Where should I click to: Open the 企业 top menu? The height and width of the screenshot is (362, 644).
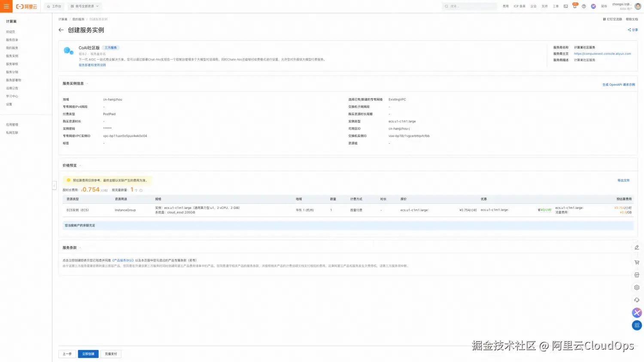533,6
